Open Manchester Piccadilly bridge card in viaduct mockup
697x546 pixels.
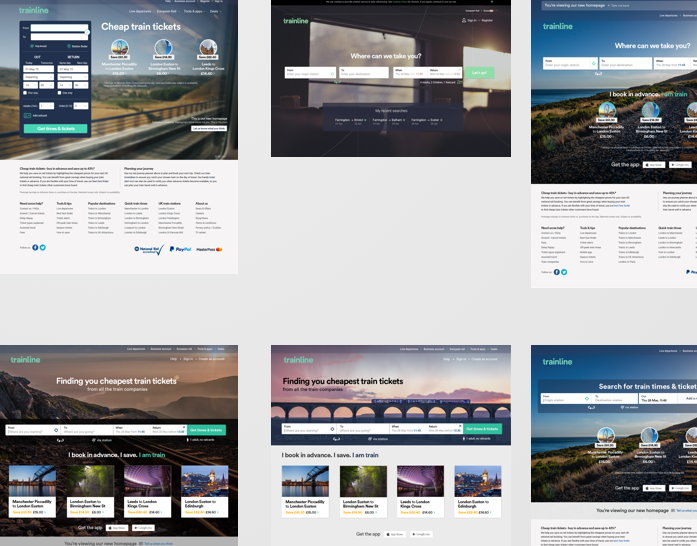pyautogui.click(x=305, y=491)
